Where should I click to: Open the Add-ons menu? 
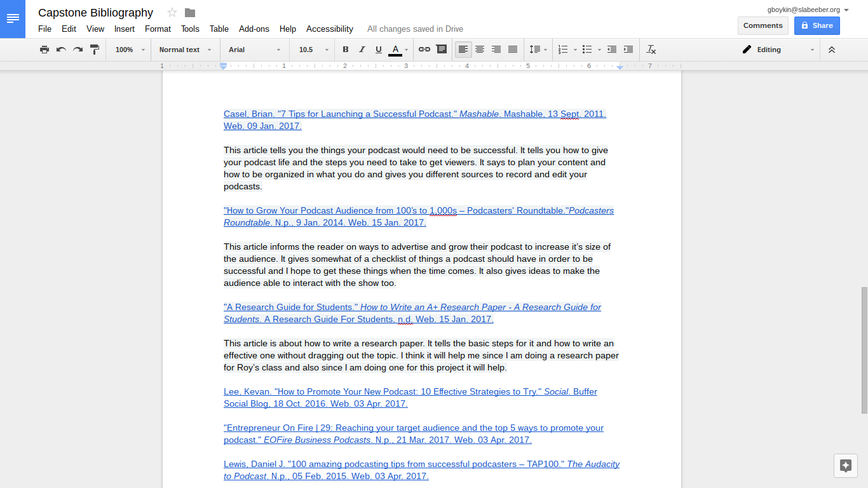point(254,29)
